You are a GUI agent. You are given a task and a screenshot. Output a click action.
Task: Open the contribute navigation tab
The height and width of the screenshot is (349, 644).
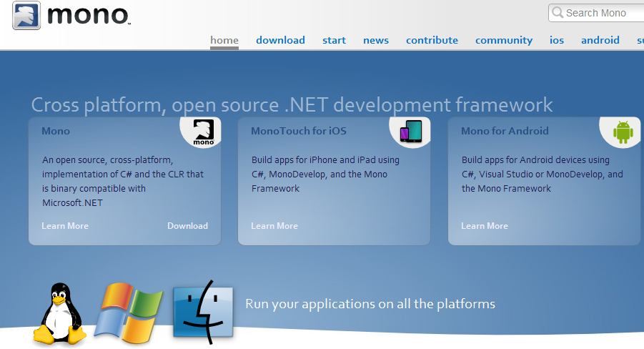point(432,40)
